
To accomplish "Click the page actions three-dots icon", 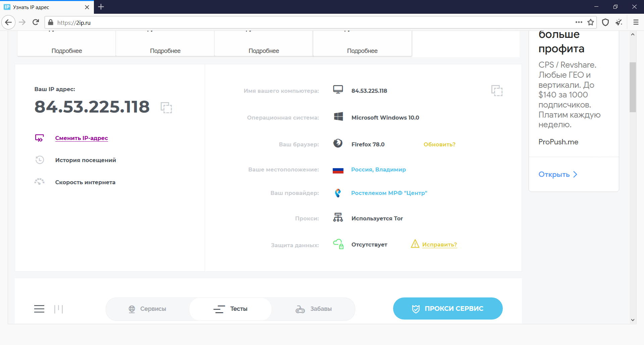I will click(579, 22).
